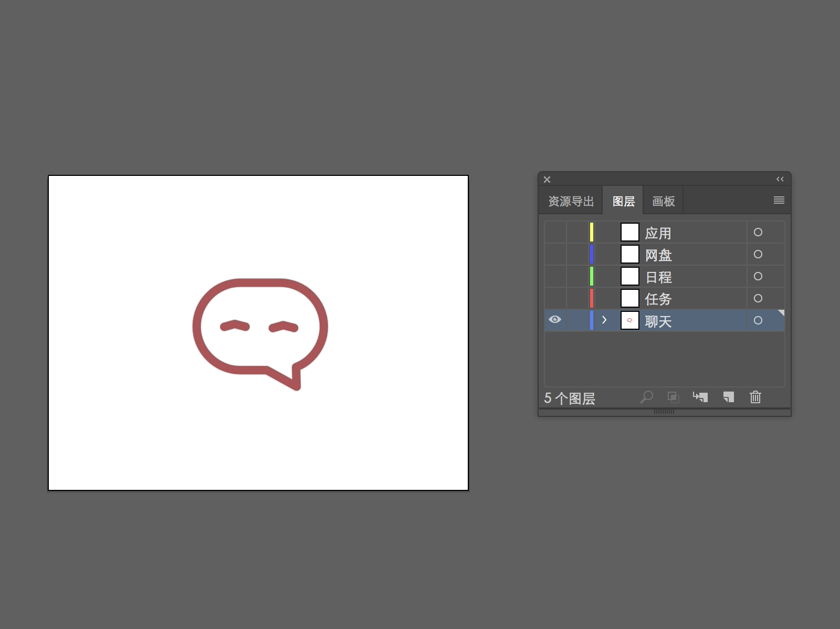Show the 应用 layer visibility
The height and width of the screenshot is (629, 840).
[x=555, y=232]
